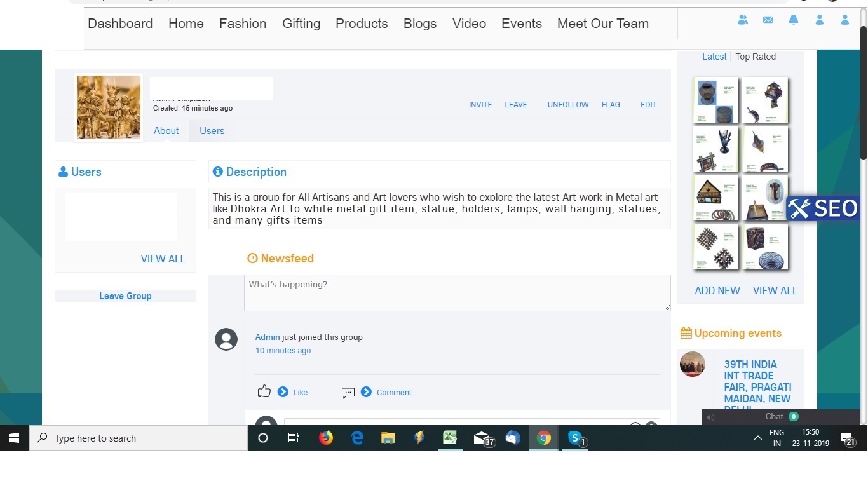Switch to the About tab
The width and height of the screenshot is (868, 488).
tap(166, 131)
